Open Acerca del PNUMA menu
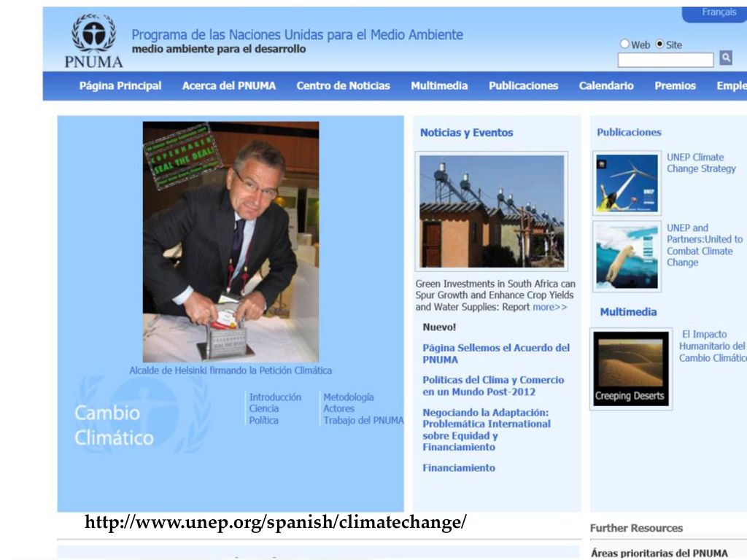 [x=228, y=86]
